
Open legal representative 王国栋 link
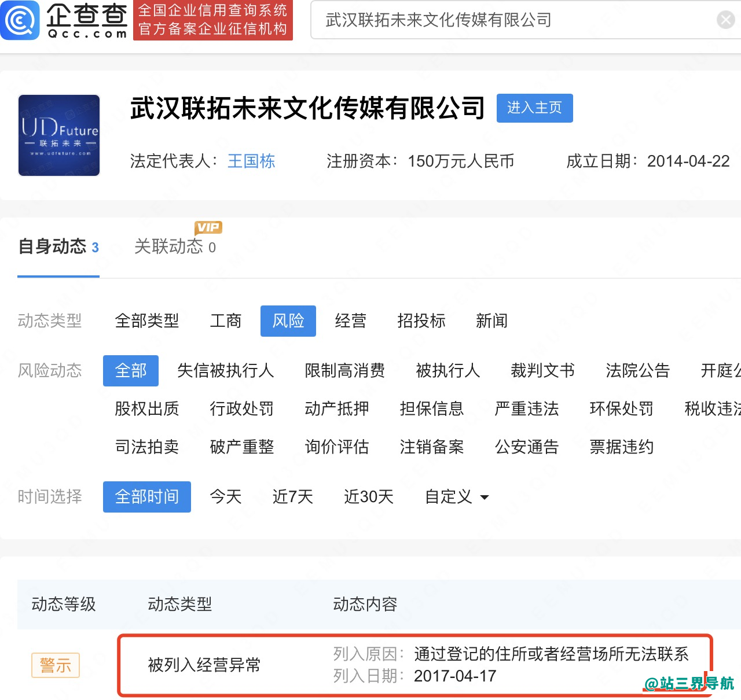(251, 161)
